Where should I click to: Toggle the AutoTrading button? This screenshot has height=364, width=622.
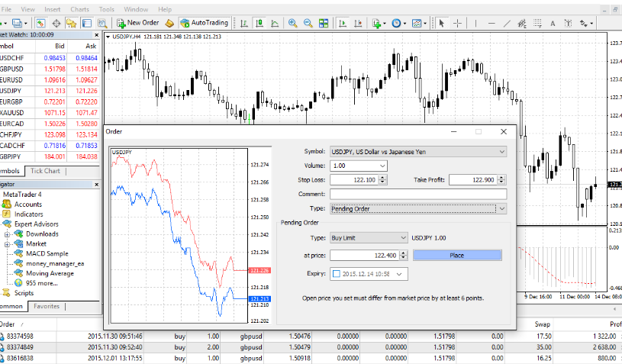tap(205, 23)
